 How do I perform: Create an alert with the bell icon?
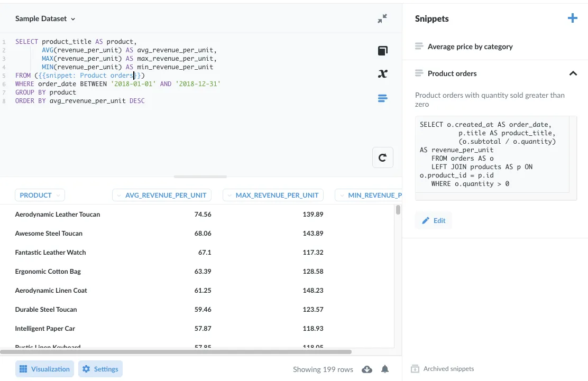point(384,369)
